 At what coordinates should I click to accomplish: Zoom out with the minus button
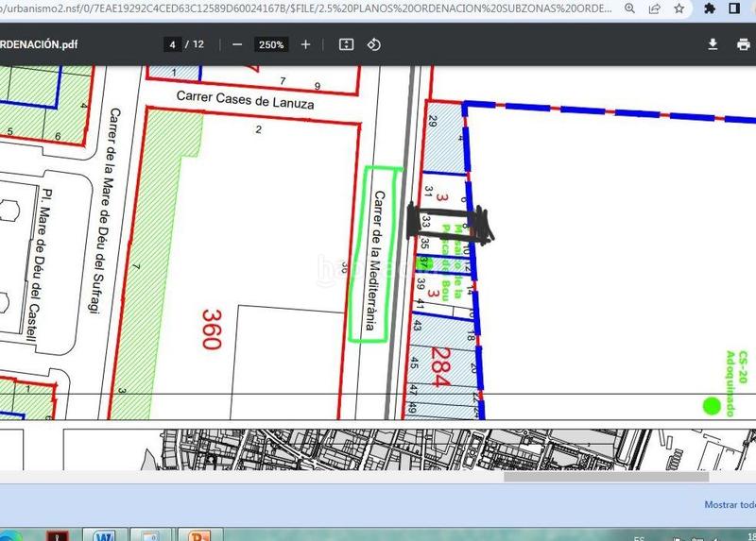(x=237, y=44)
